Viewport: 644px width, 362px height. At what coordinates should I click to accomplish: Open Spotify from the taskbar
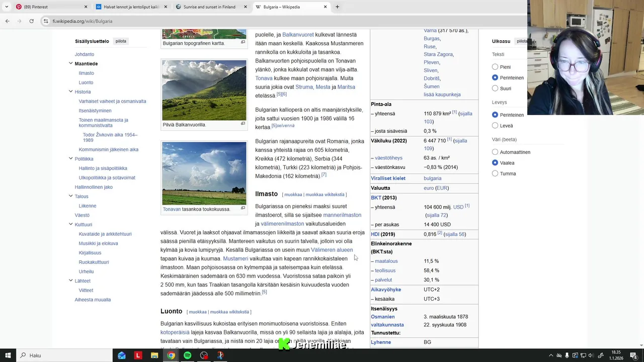[187, 355]
